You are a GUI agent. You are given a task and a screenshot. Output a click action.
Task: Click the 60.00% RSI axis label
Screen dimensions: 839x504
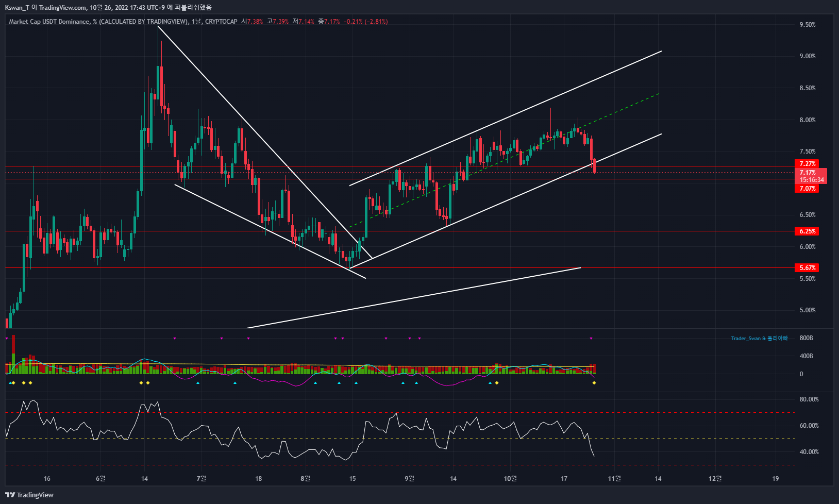(x=809, y=426)
